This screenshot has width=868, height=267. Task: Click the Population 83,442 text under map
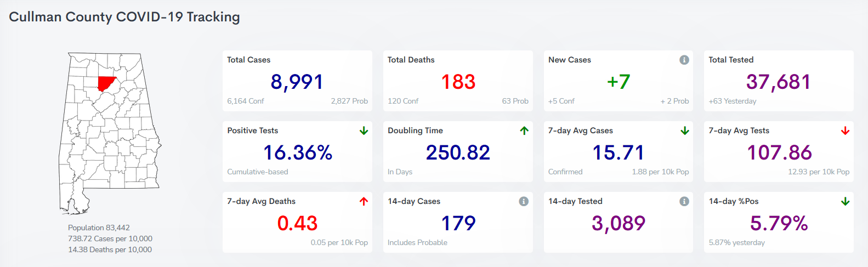99,228
